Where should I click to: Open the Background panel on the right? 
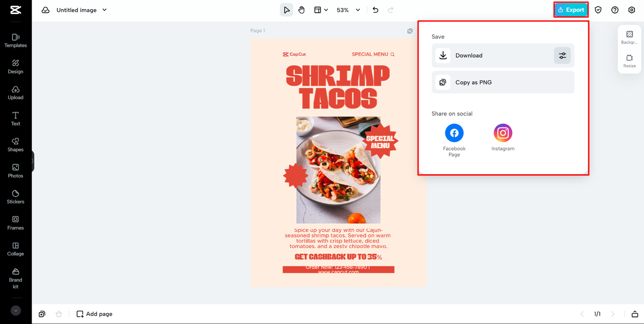coord(629,37)
